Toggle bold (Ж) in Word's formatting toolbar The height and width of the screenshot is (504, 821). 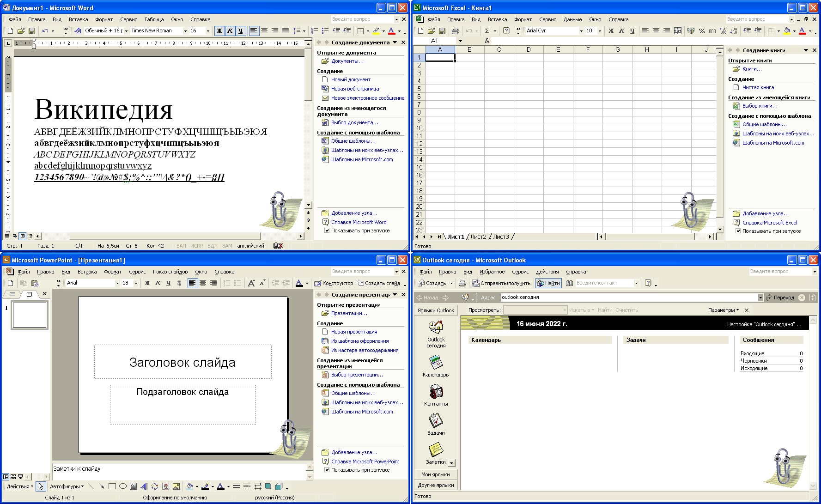pos(219,30)
